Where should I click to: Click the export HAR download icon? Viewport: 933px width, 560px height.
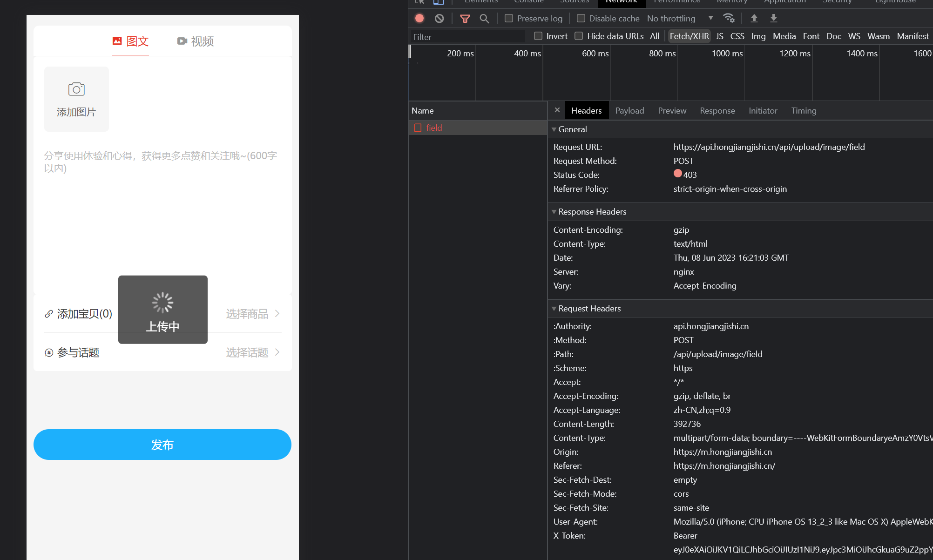pos(773,18)
